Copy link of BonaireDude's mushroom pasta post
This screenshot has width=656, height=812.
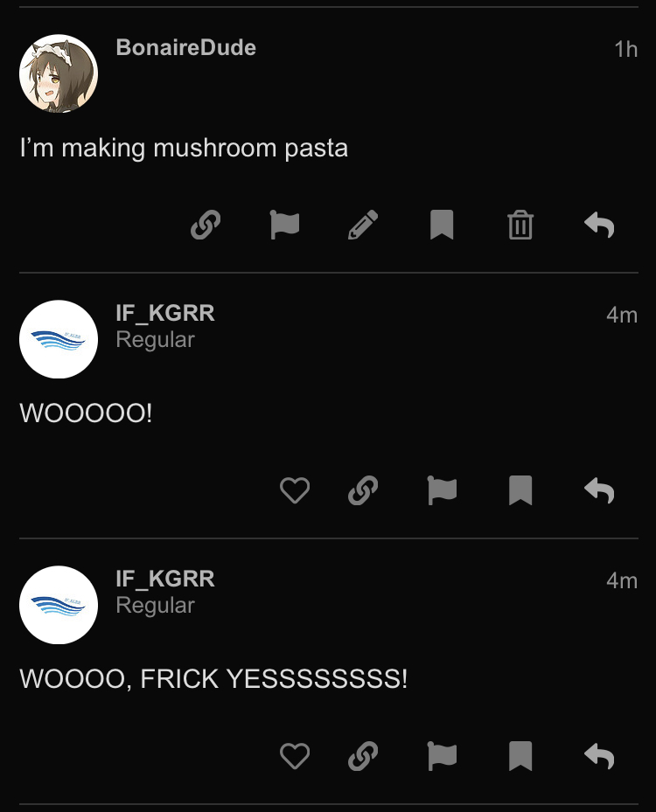[x=206, y=225]
